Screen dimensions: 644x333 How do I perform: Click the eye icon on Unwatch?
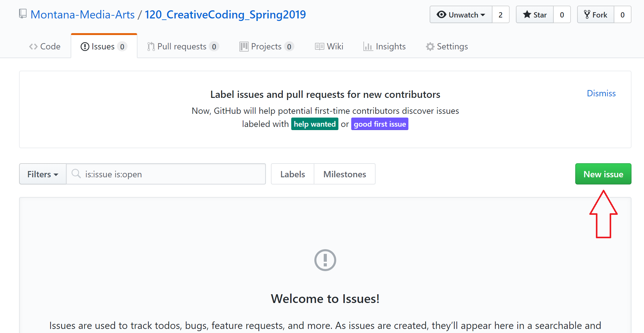point(441,15)
